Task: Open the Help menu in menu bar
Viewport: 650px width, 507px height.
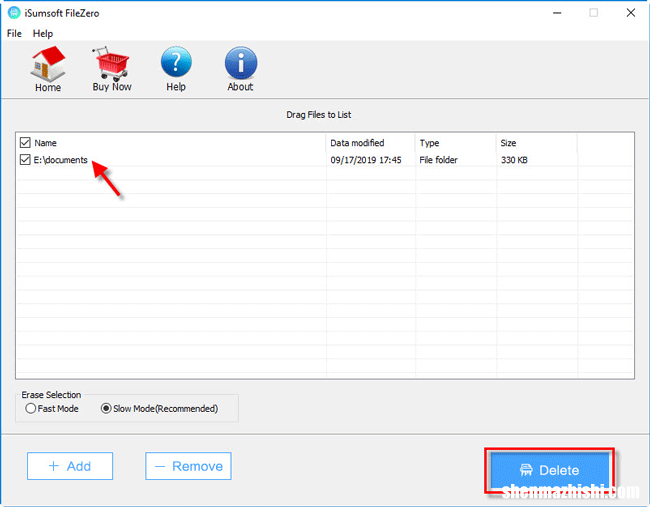Action: pyautogui.click(x=43, y=34)
